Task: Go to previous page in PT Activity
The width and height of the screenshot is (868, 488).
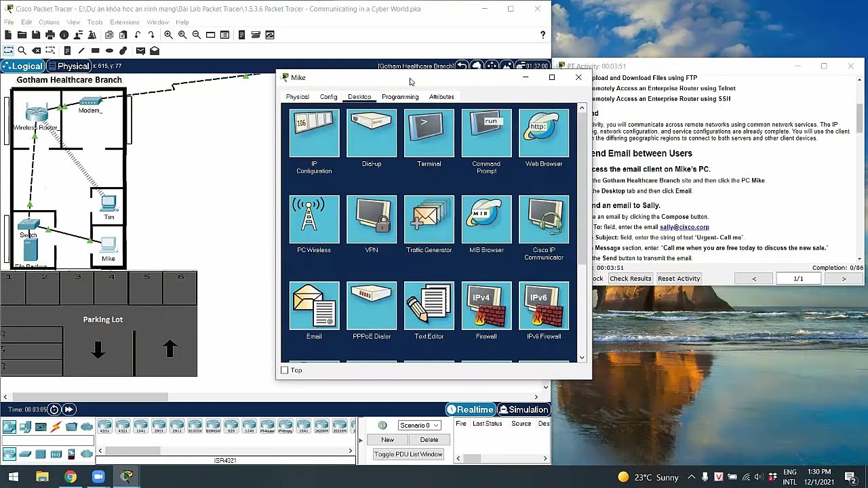Action: (x=754, y=279)
